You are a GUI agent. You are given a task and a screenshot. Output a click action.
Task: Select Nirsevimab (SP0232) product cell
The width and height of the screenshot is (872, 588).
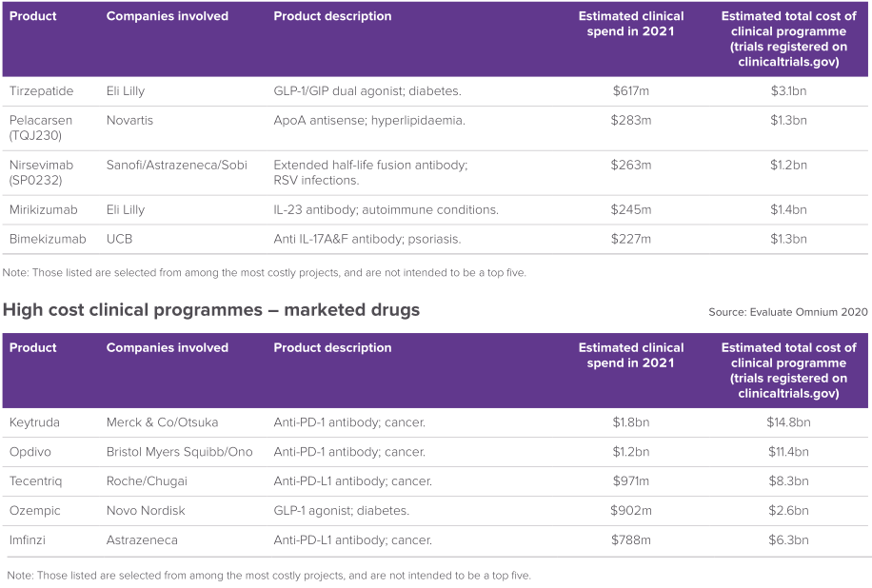[41, 172]
